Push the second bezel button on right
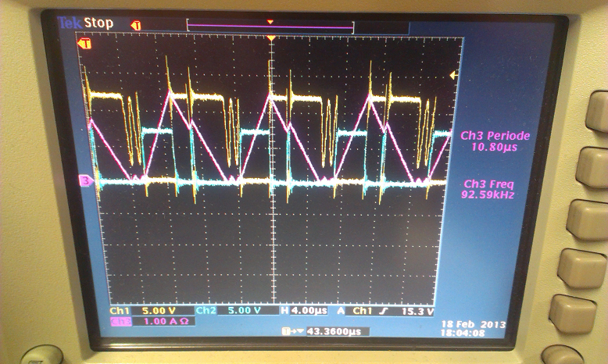The width and height of the screenshot is (608, 364). tap(592, 167)
